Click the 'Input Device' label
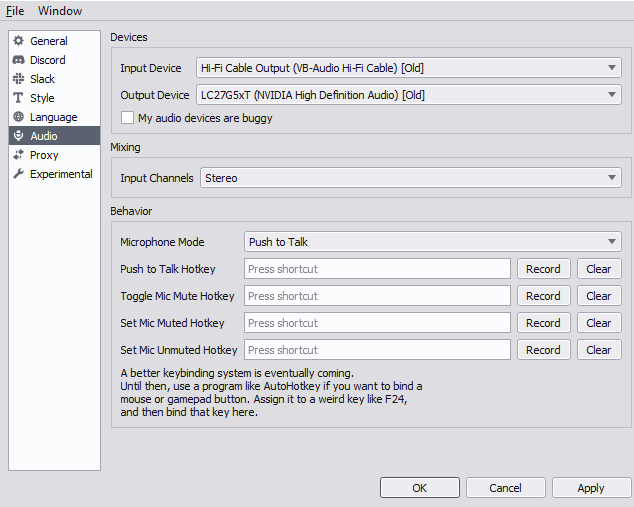The image size is (634, 507). (151, 68)
